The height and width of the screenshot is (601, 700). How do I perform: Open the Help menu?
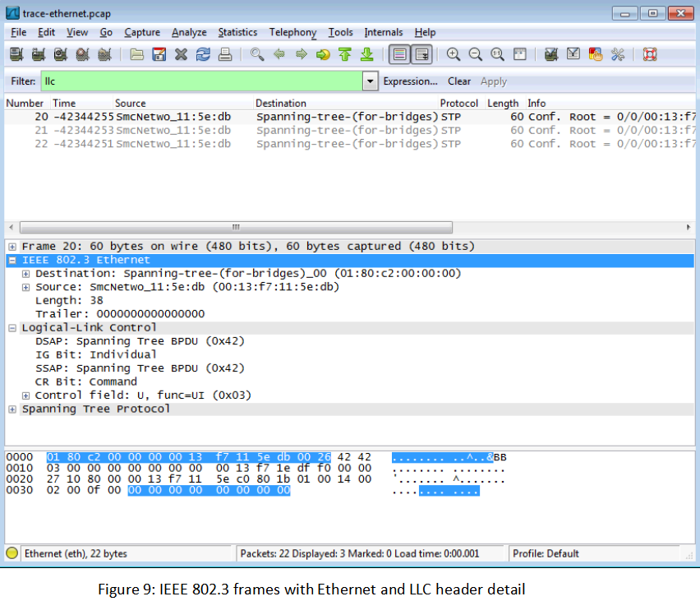425,32
